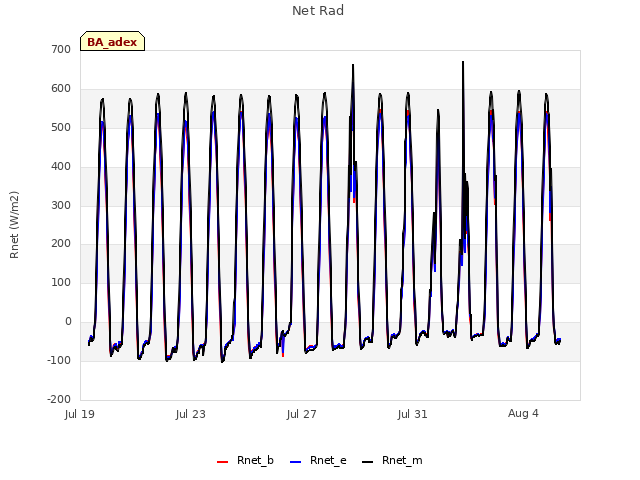Click the Jul 31 x-axis label
The width and height of the screenshot is (640, 480).
click(412, 414)
